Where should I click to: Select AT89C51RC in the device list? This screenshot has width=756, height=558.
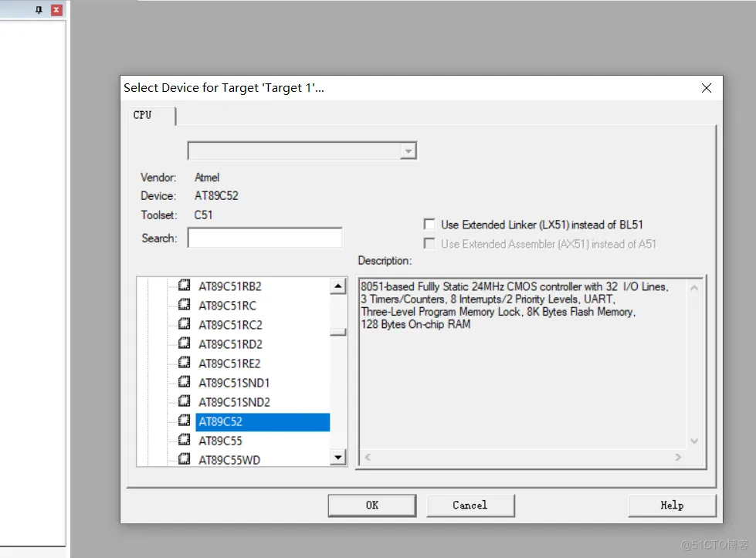click(228, 306)
